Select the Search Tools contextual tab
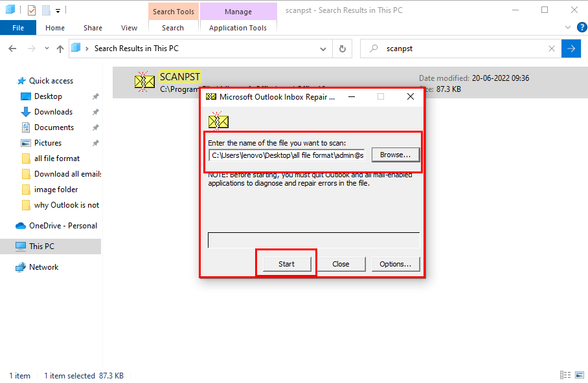Image resolution: width=588 pixels, height=383 pixels. tap(174, 12)
